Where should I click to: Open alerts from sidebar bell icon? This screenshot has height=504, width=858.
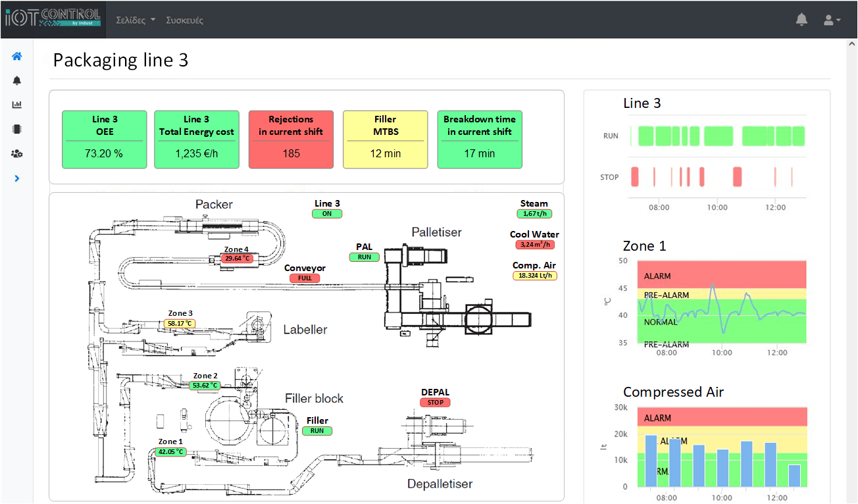pos(17,81)
